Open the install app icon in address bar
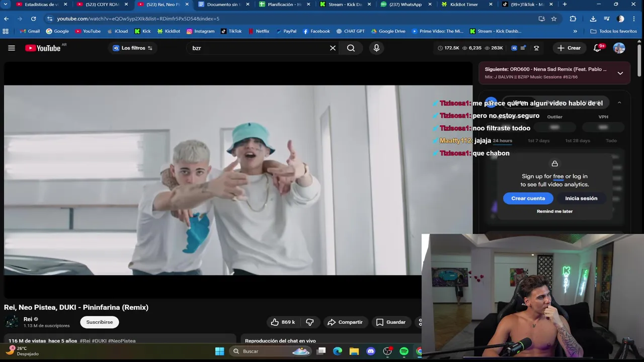Image resolution: width=644 pixels, height=362 pixels. (x=541, y=19)
